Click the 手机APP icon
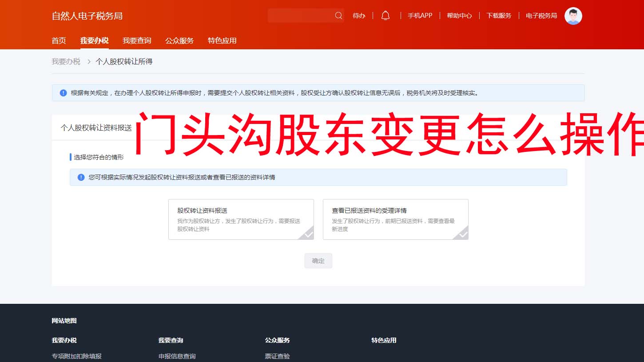 point(419,15)
